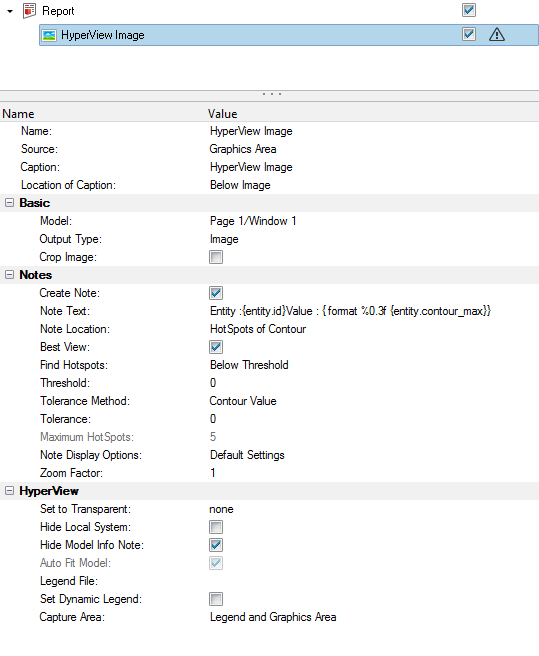Edit the Threshold value field

372,383
